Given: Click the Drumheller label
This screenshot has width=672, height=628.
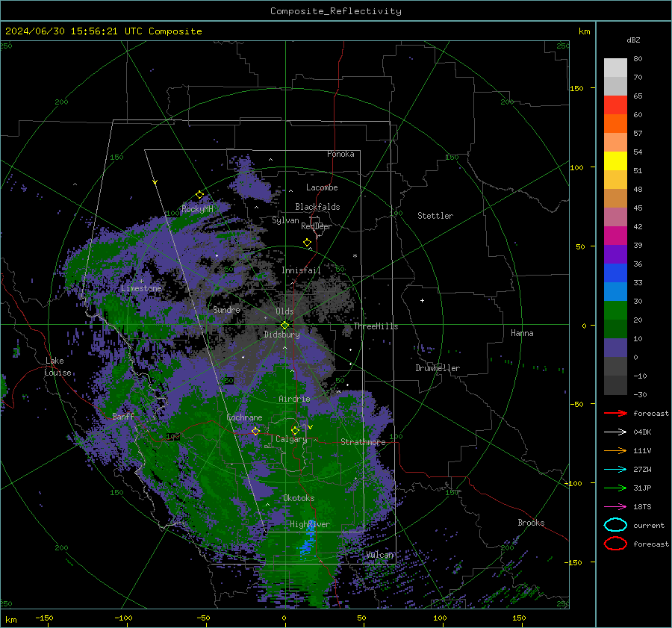Looking at the screenshot, I should click(438, 368).
